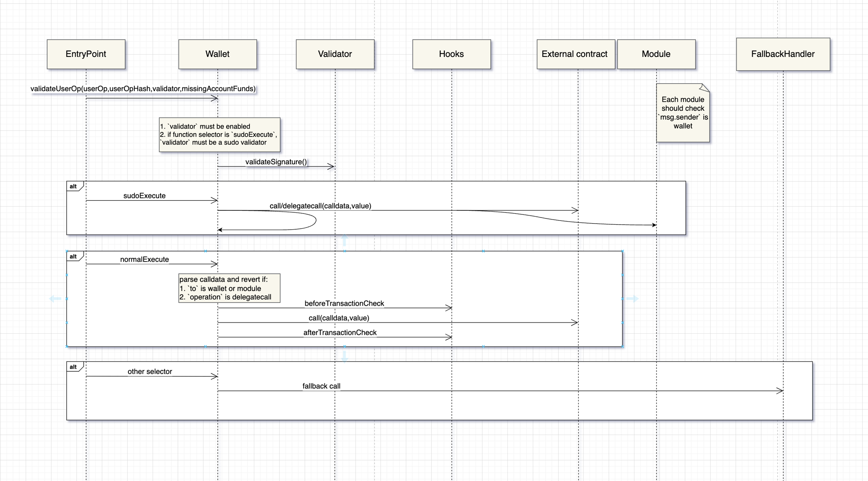Select the Hooks lifeline box
This screenshot has width=868, height=481.
click(x=451, y=54)
